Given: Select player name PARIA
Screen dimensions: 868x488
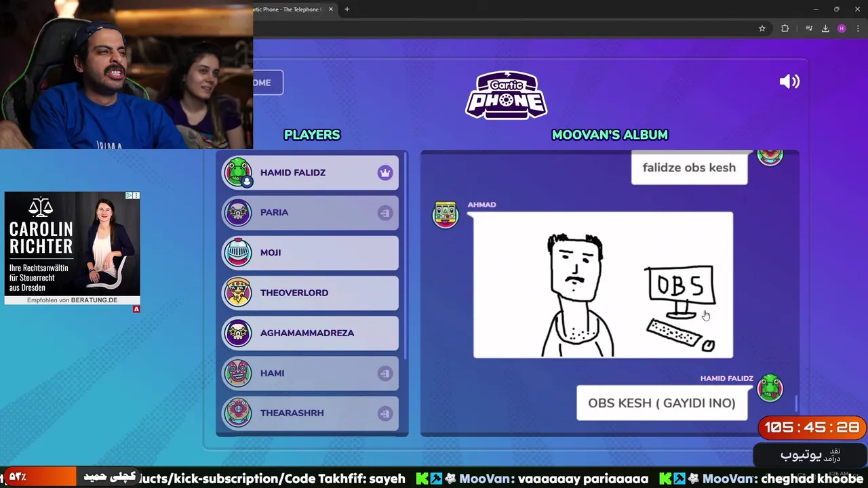Looking at the screenshot, I should click(275, 213).
